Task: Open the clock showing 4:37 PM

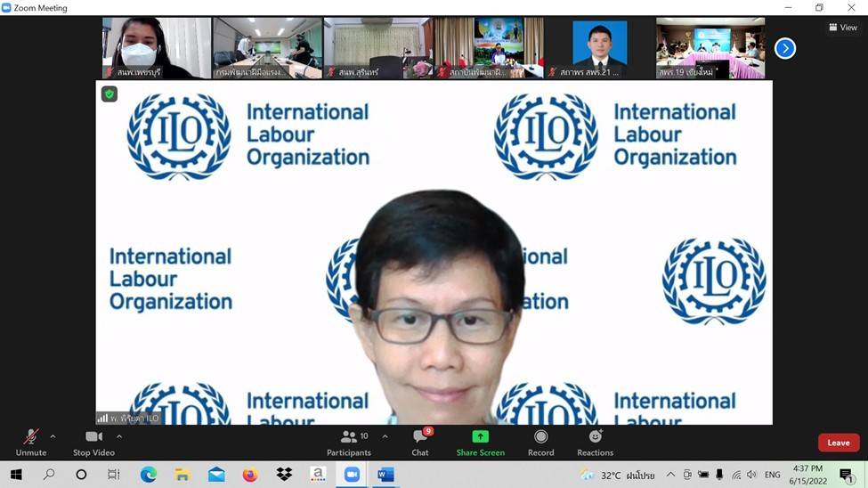Action: 807,475
